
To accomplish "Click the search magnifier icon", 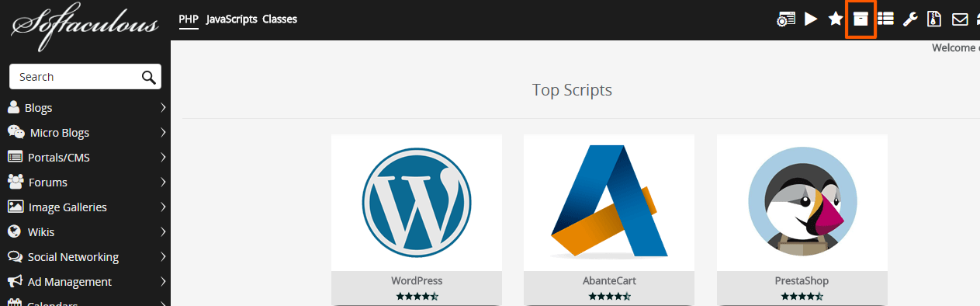I will click(x=149, y=77).
